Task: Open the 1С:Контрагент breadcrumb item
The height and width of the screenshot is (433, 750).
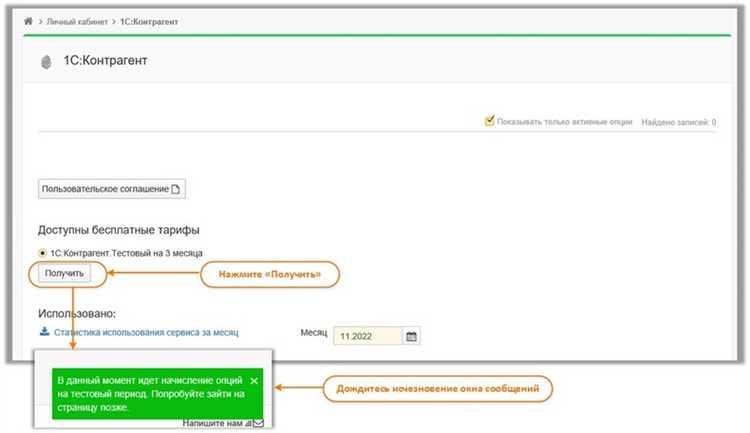Action: tap(149, 22)
